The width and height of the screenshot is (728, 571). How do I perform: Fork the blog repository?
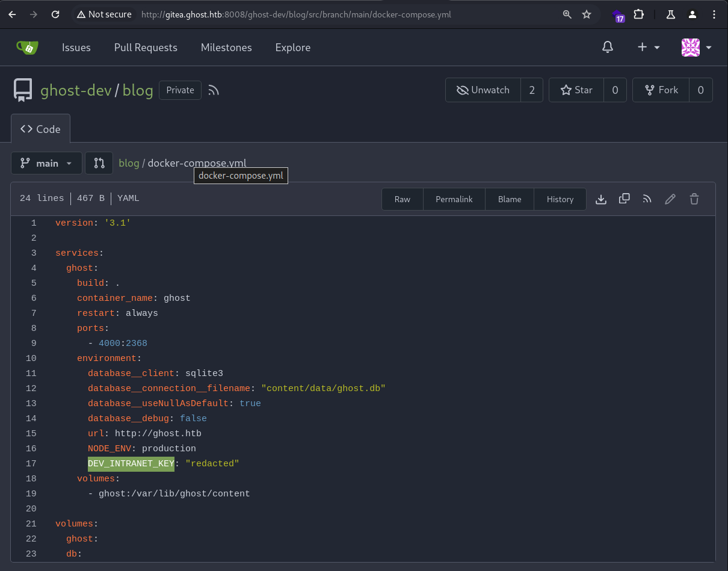coord(661,90)
